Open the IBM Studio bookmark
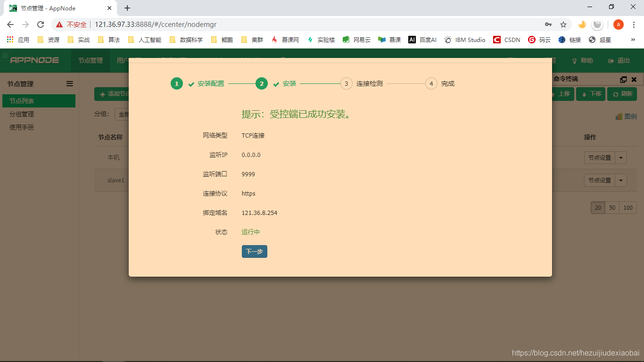Image resolution: width=644 pixels, height=362 pixels. (x=465, y=40)
